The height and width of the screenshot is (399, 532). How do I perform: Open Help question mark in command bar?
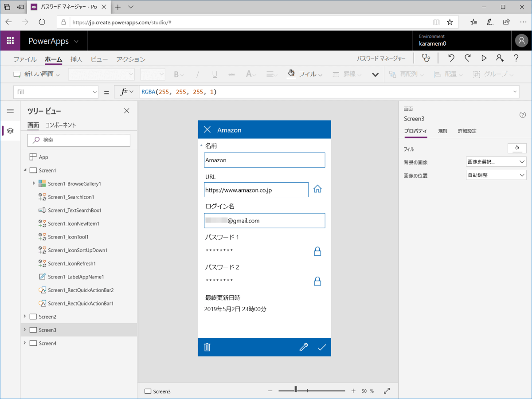pos(516,58)
